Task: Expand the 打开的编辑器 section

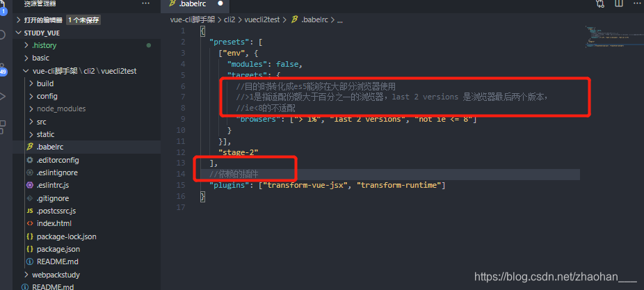Action: pos(19,19)
